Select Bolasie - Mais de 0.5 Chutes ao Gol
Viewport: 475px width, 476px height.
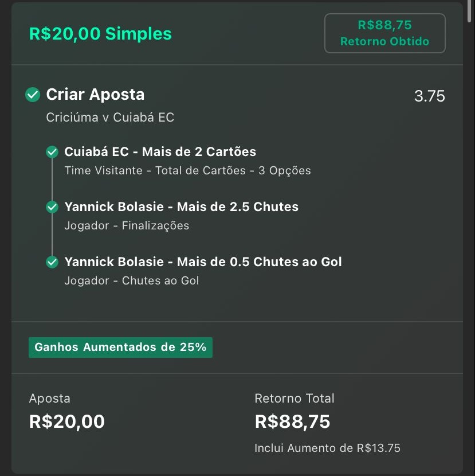click(x=203, y=262)
